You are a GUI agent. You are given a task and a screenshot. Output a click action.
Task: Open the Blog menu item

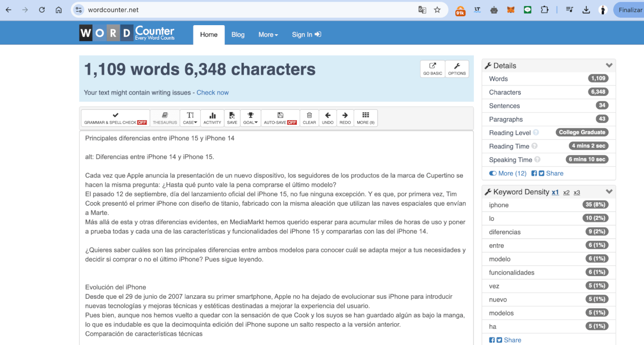(x=238, y=35)
